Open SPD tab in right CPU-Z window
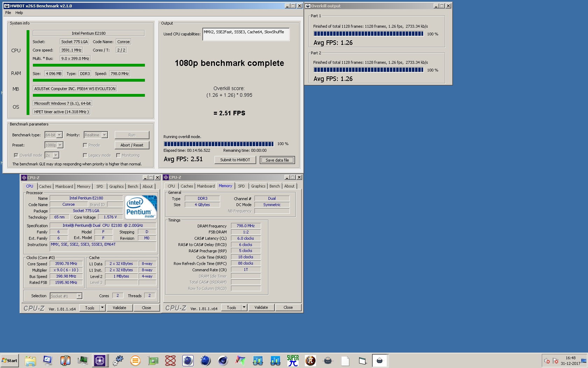 coord(241,186)
